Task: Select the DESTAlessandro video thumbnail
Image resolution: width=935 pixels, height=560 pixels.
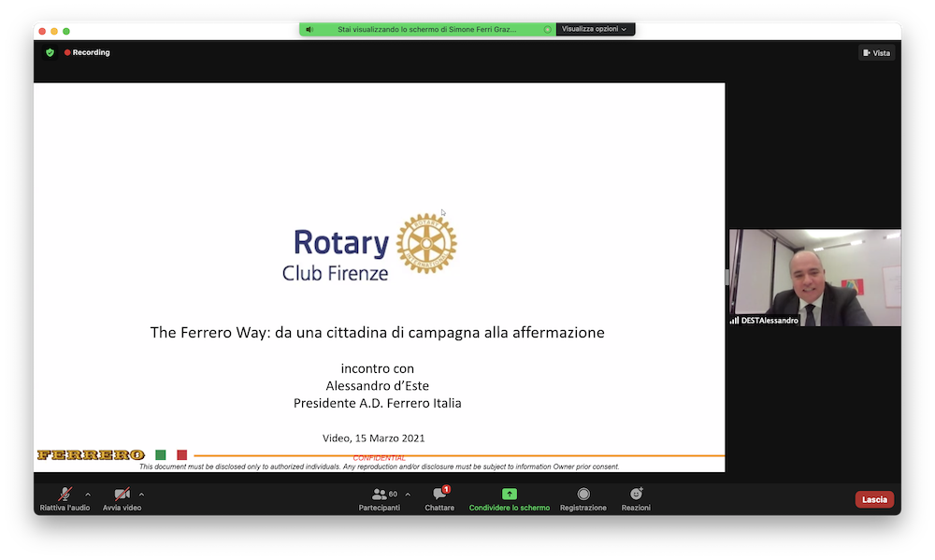Action: pyautogui.click(x=815, y=278)
